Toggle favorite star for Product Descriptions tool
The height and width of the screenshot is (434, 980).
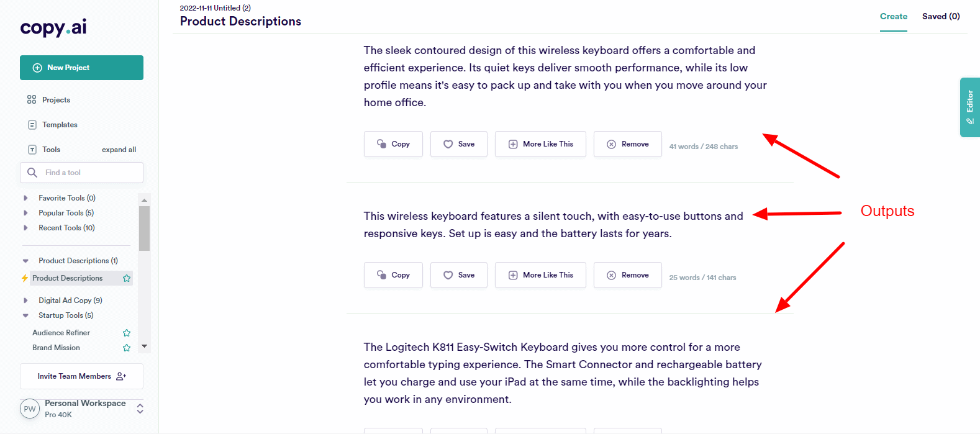127,278
